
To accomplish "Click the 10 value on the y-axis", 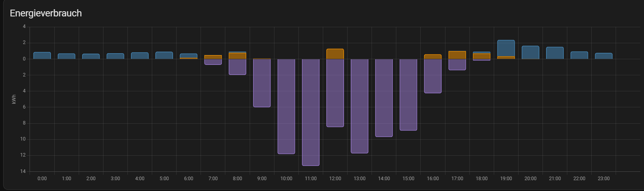I will 23,139.
